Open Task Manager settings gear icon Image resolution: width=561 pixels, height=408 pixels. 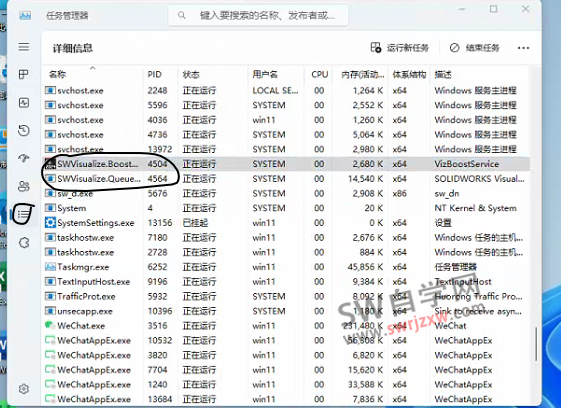click(24, 389)
